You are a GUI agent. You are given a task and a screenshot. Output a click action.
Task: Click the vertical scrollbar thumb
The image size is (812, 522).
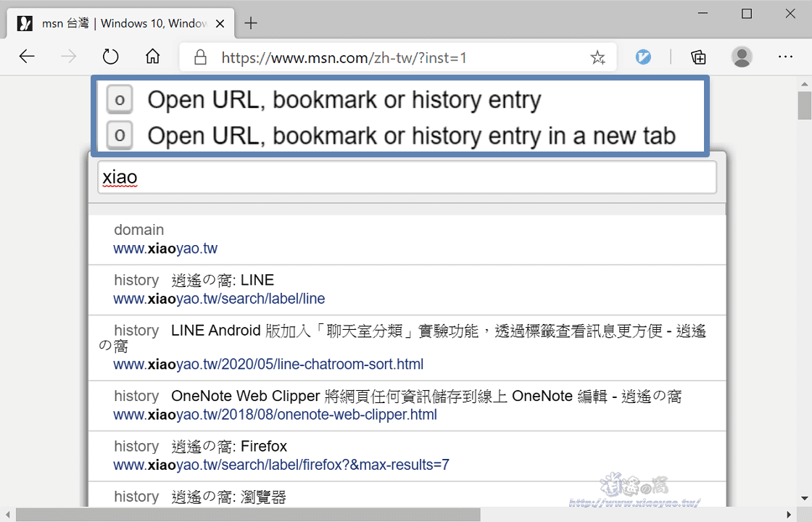click(x=804, y=105)
